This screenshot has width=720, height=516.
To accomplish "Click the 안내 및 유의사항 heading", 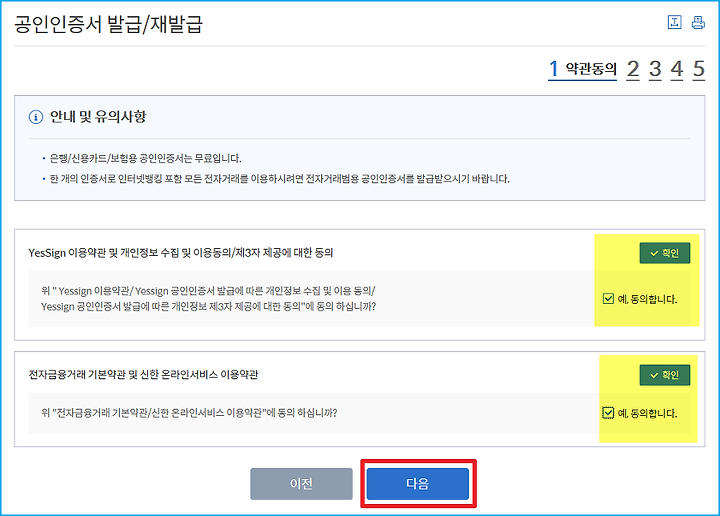I will tap(98, 117).
